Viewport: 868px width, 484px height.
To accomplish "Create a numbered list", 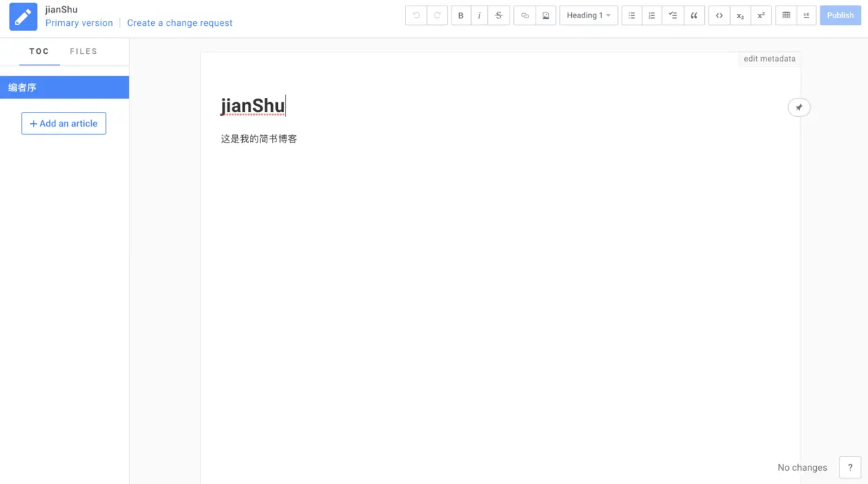I will 652,15.
